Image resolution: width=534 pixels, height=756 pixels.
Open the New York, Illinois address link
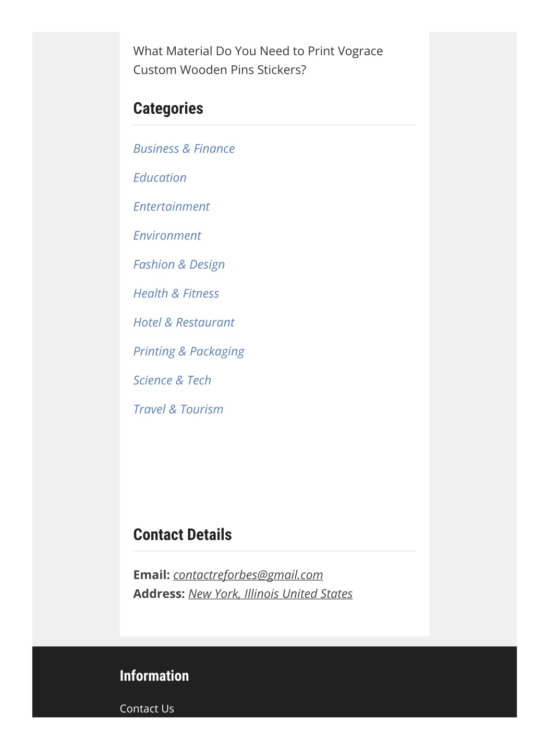271,594
